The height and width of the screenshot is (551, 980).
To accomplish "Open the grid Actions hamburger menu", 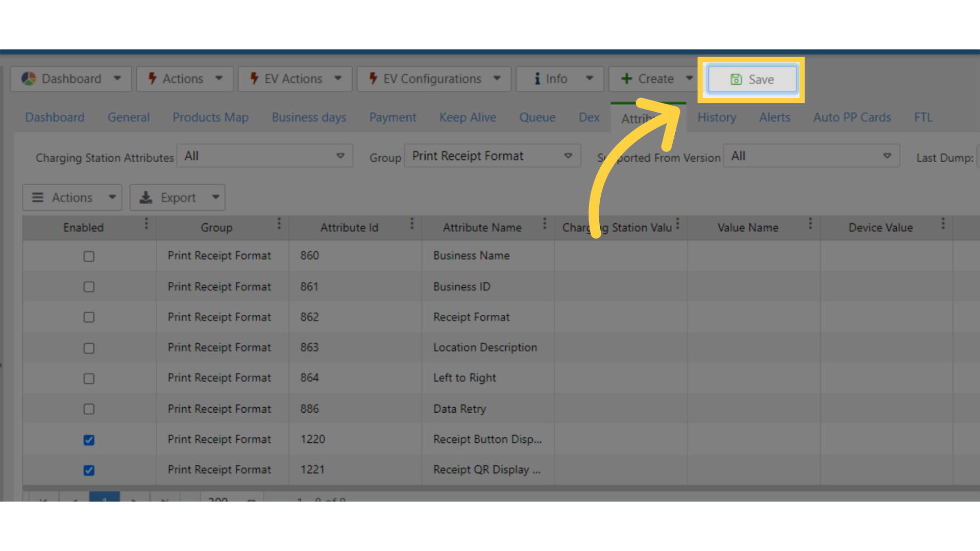I will coord(72,197).
